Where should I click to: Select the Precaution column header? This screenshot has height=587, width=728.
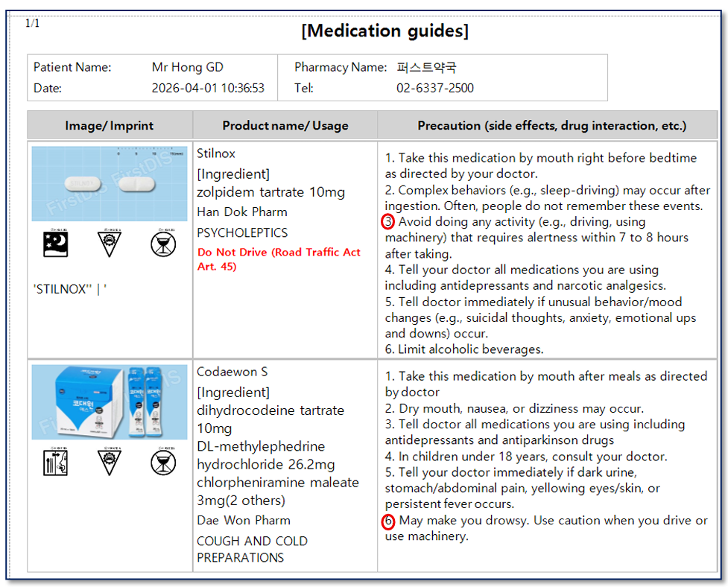(551, 125)
